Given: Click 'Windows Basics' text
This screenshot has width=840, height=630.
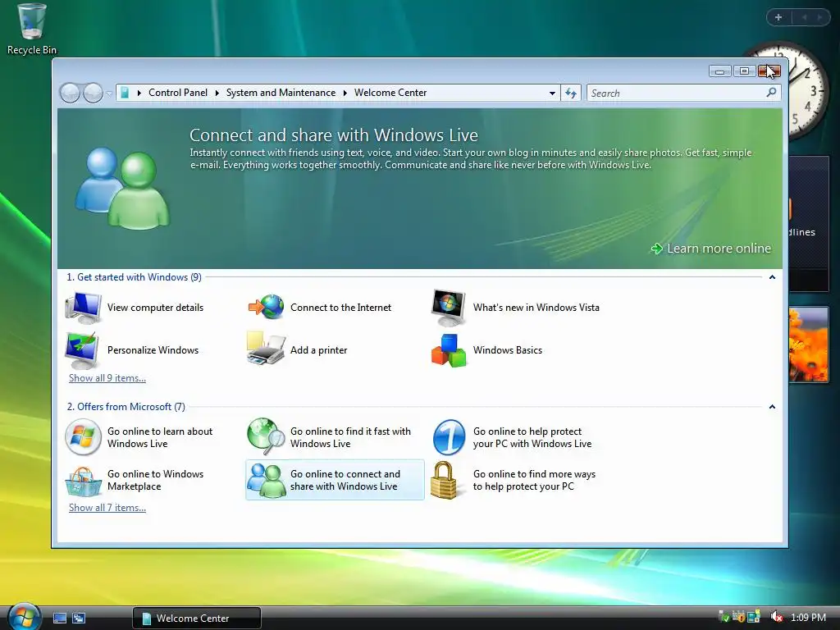Looking at the screenshot, I should coord(507,349).
